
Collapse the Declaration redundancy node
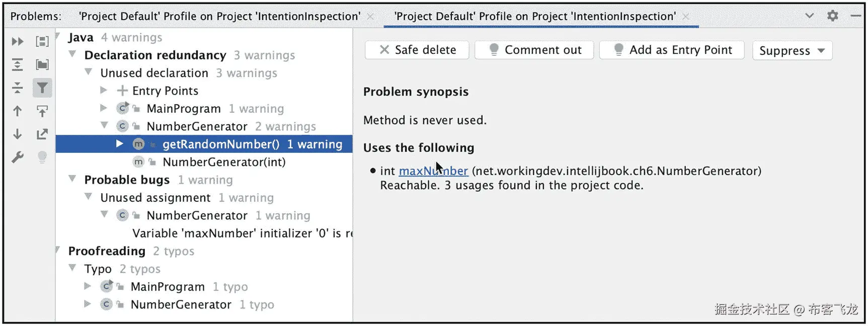tap(72, 54)
